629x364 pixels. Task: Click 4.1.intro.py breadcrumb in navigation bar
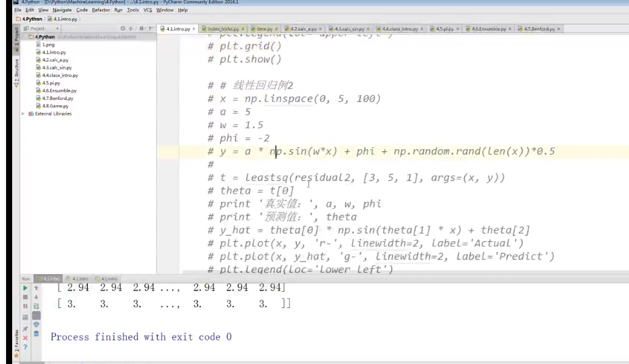click(x=62, y=19)
